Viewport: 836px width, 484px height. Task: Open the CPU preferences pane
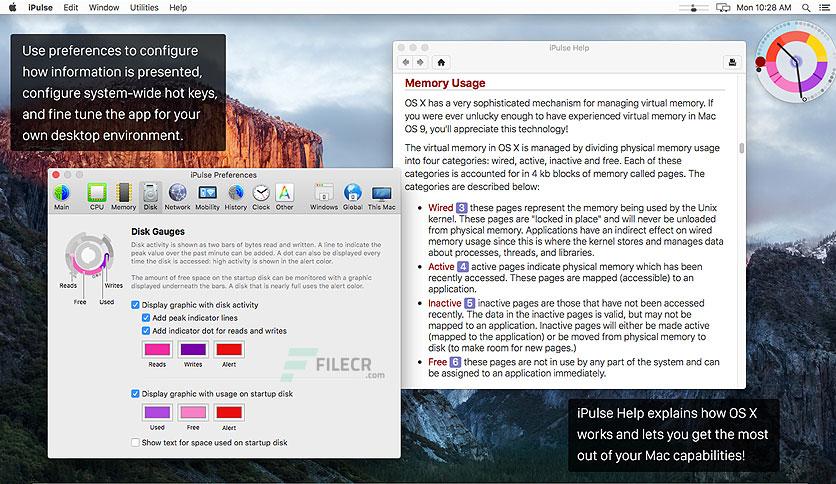[97, 197]
